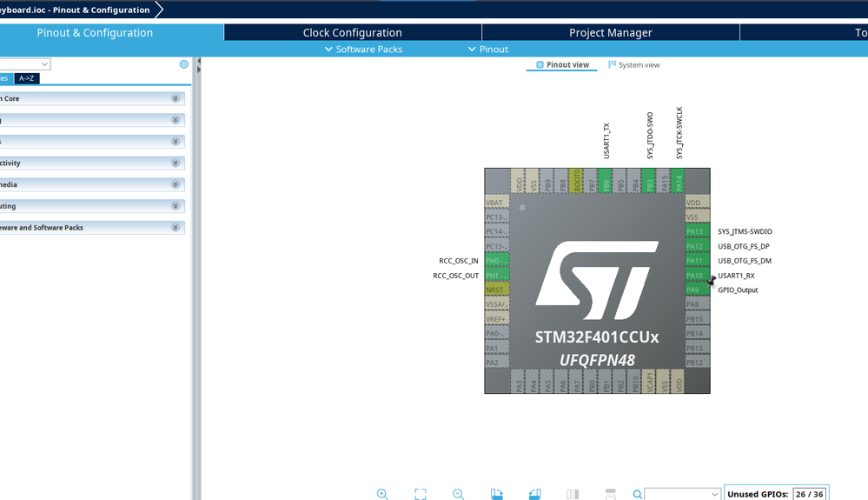Screen dimensions: 868x500
Task: Select pin PH0 on the chip
Action: 496,261
